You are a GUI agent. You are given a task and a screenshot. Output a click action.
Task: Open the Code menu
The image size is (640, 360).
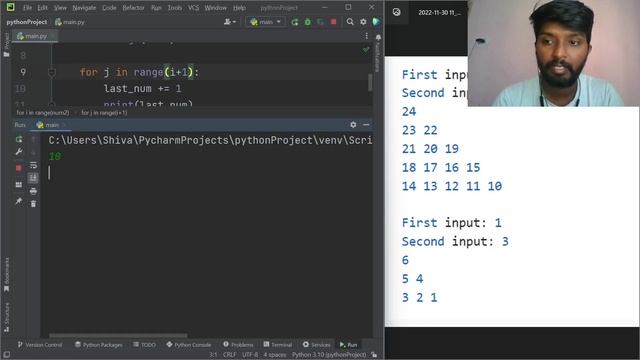click(x=109, y=8)
